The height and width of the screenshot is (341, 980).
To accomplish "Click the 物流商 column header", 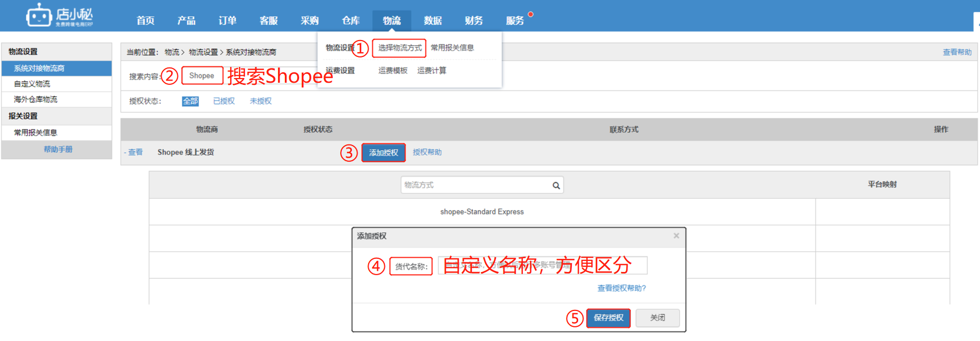I will point(207,130).
